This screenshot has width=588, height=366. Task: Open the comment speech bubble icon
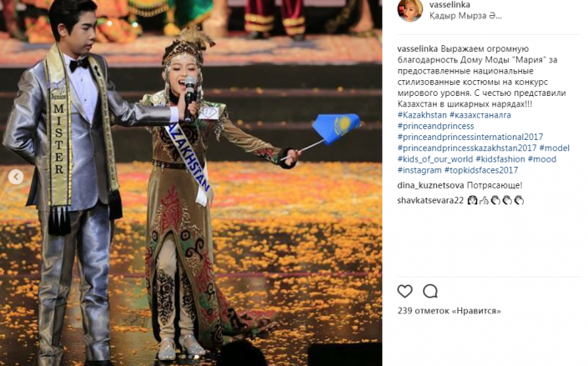430,291
